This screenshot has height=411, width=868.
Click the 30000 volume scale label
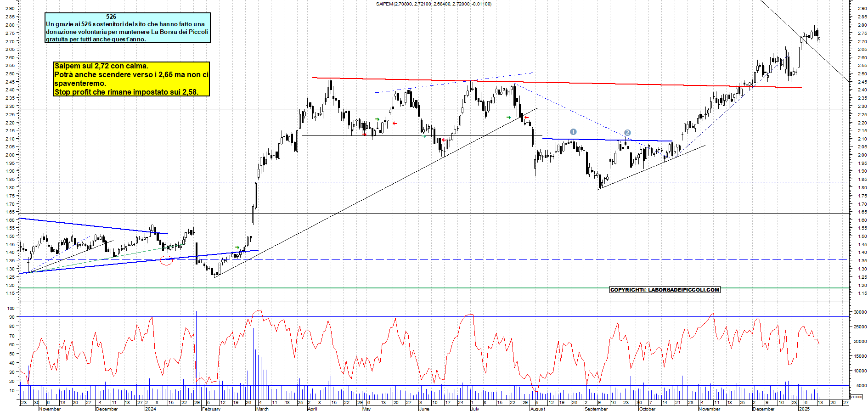(860, 312)
